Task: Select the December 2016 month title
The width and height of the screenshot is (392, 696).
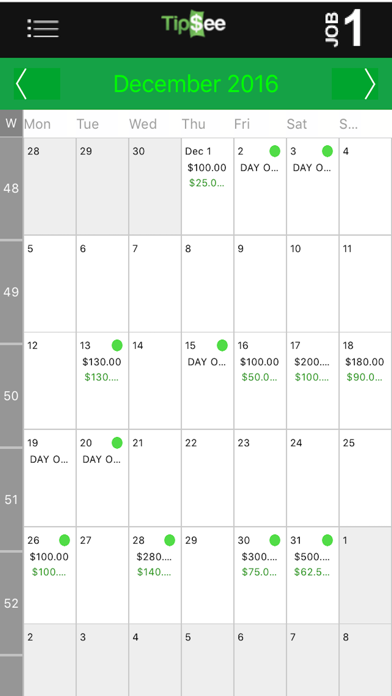Action: click(x=196, y=83)
